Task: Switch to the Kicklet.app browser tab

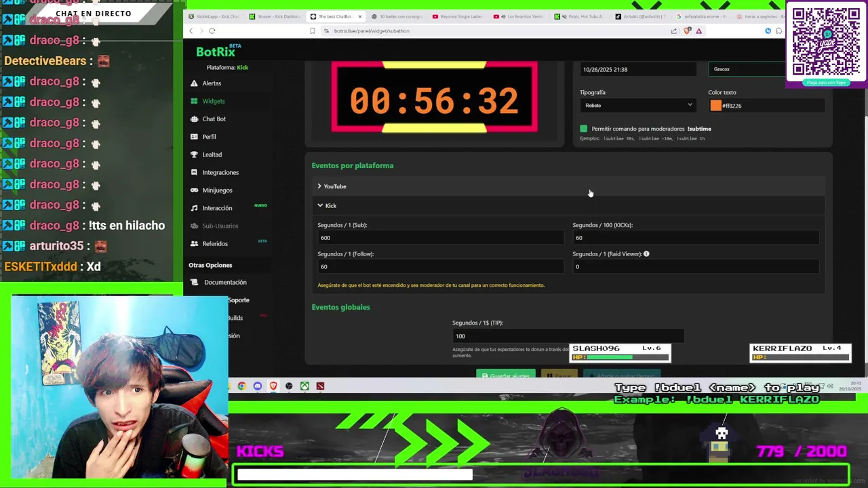Action: tap(214, 16)
